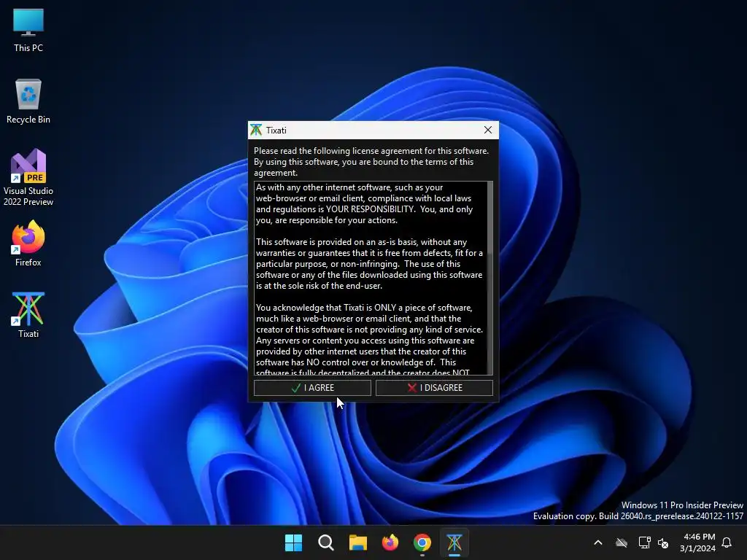
Task: Open taskbar Search
Action: pyautogui.click(x=326, y=542)
